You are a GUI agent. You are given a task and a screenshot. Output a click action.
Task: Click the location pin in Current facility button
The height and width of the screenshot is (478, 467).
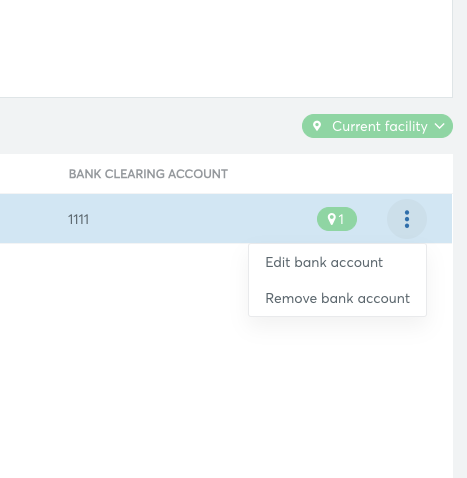(x=317, y=126)
